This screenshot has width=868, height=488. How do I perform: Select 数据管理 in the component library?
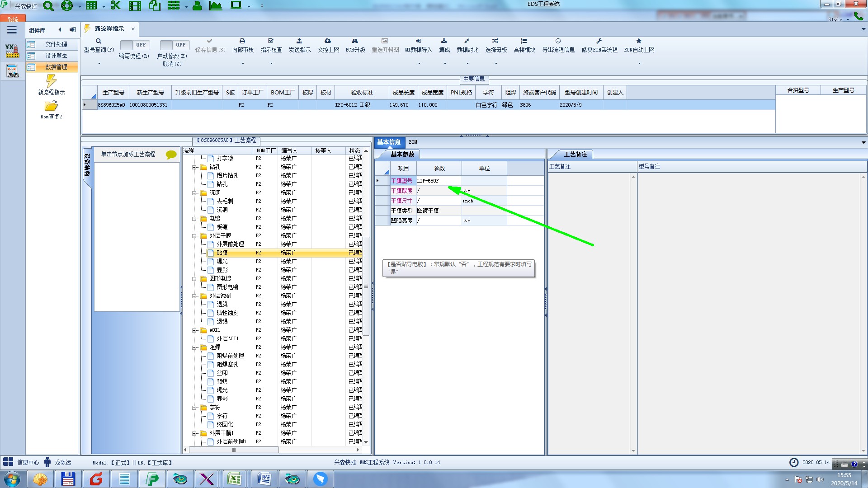(x=56, y=67)
